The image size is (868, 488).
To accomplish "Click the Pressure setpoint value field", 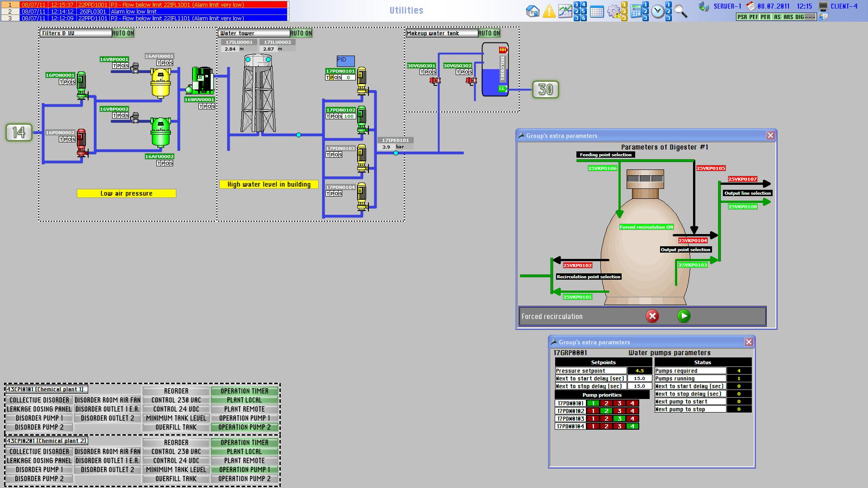I will coord(639,371).
